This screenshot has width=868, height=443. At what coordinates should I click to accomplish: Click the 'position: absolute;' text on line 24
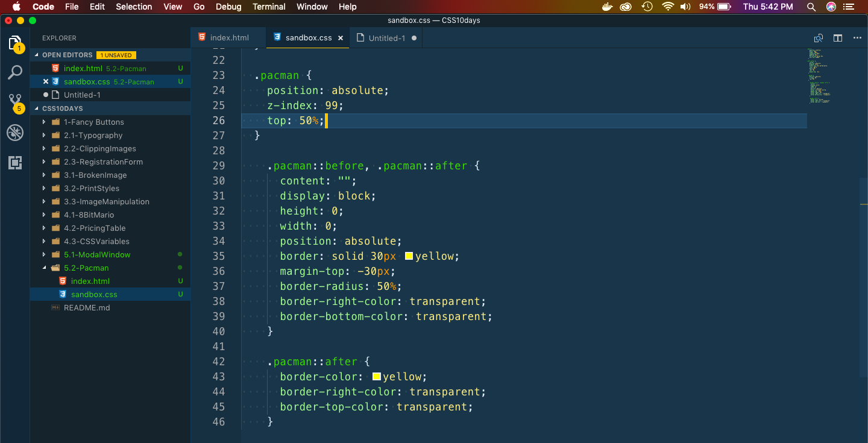328,90
